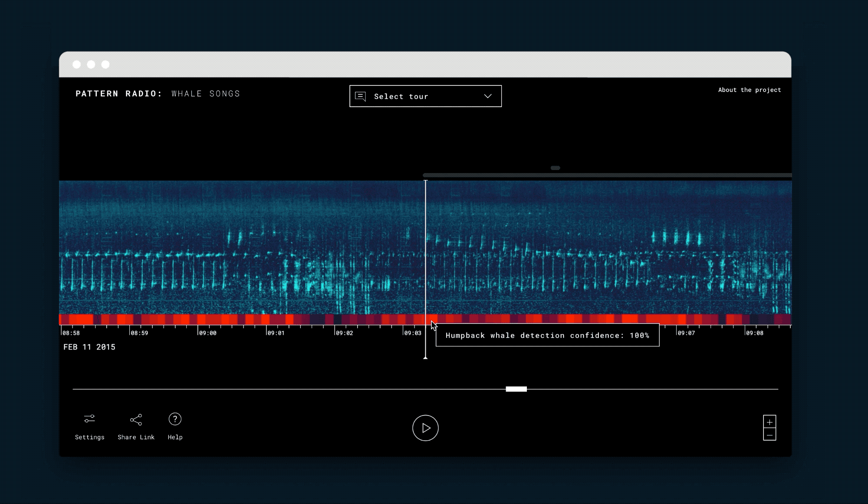Click the small gray handle above spectrogram
The height and width of the screenshot is (504, 868).
click(x=555, y=168)
